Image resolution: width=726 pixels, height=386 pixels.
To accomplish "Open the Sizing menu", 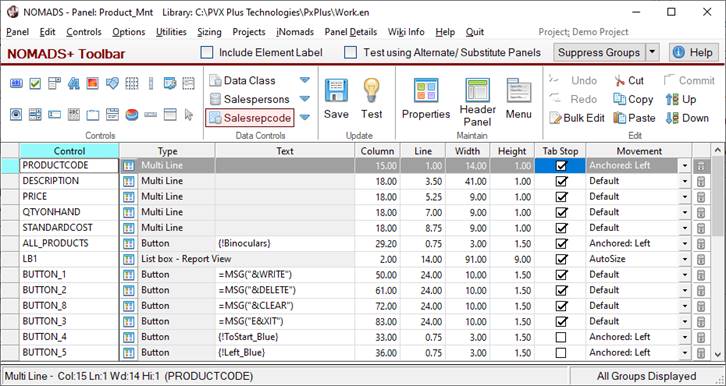I will [209, 32].
